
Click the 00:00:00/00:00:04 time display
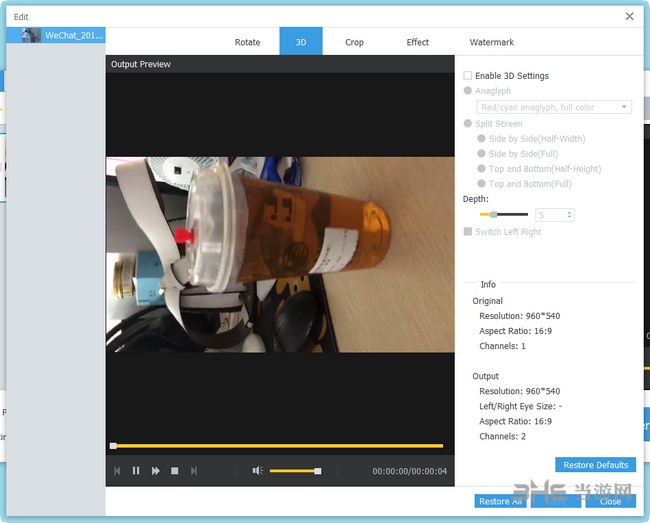[x=410, y=471]
